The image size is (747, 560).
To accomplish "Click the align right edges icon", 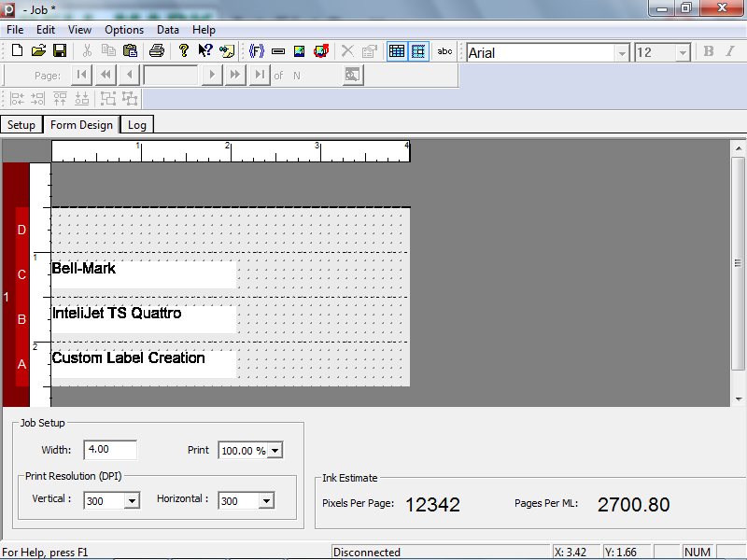I will [x=37, y=99].
